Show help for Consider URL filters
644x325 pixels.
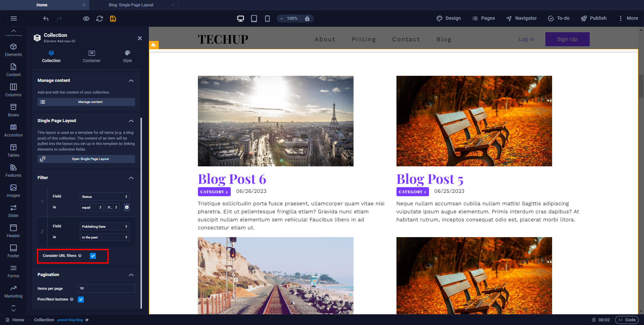80,256
